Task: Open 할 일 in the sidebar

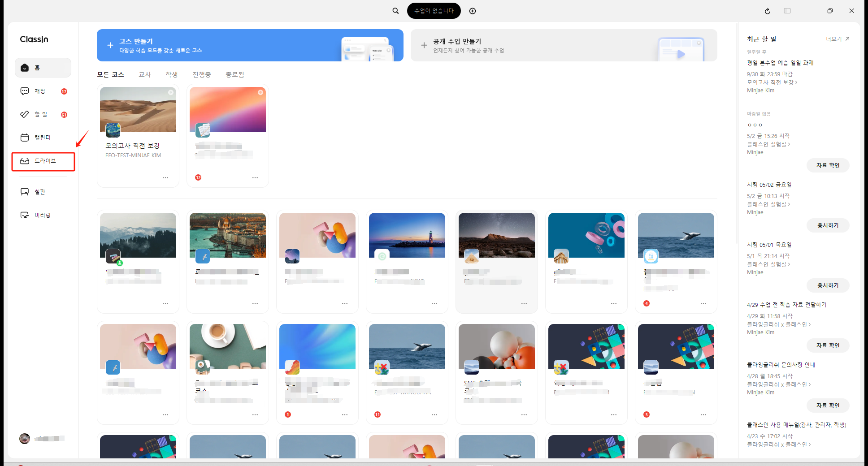Action: pos(43,114)
